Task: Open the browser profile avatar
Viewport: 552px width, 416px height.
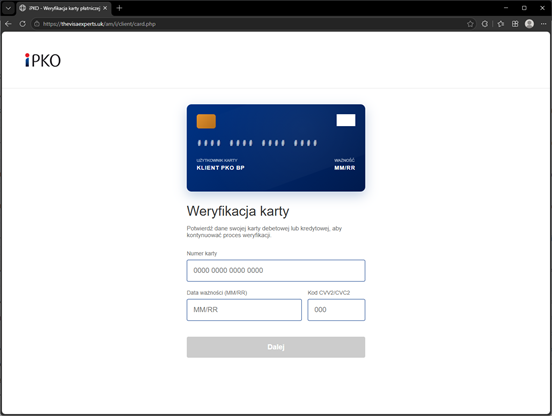Action: 529,24
